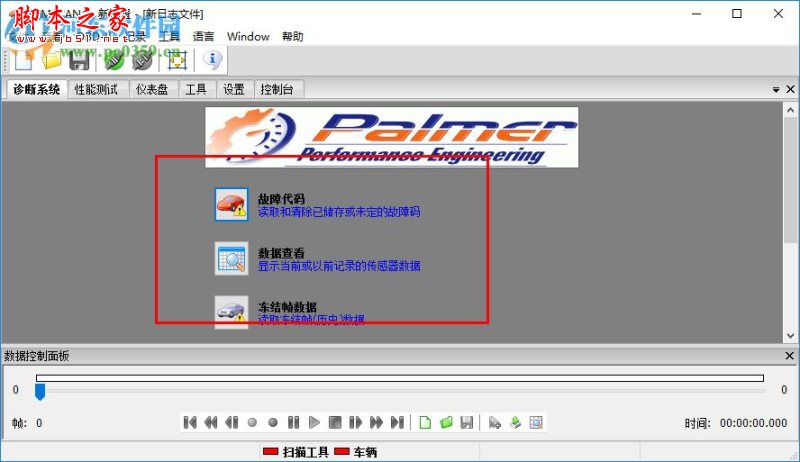
Task: Click the film frame icon at playback bar end
Action: click(536, 422)
